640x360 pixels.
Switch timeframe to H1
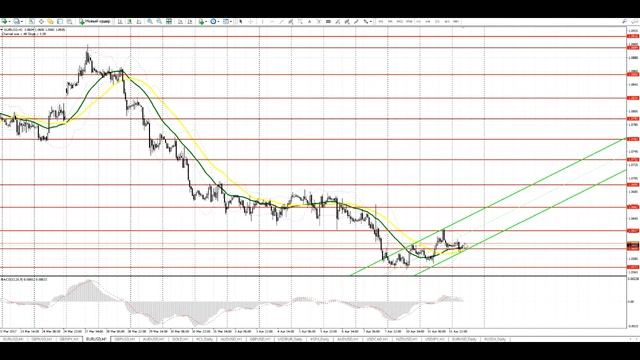418,21
